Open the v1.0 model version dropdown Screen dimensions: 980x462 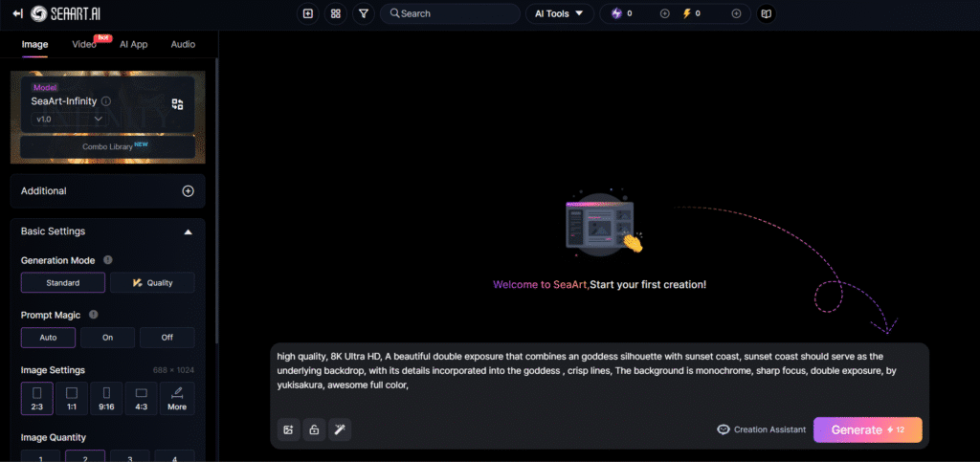[71, 119]
